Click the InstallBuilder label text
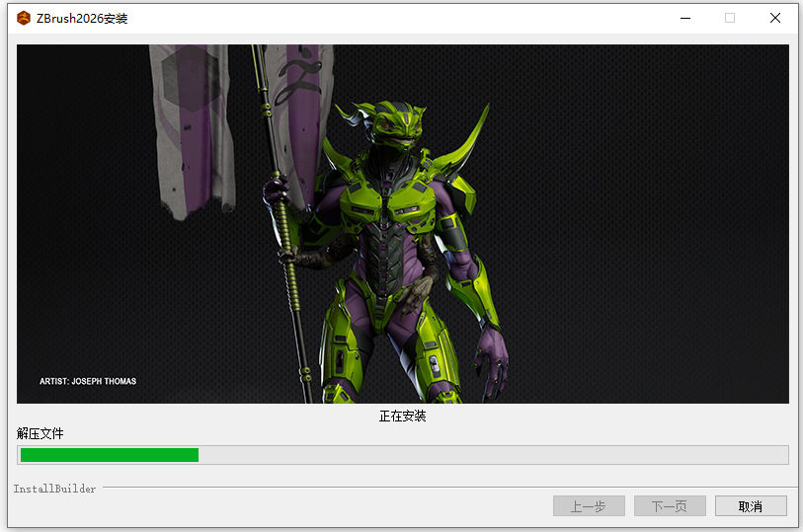 coord(55,489)
